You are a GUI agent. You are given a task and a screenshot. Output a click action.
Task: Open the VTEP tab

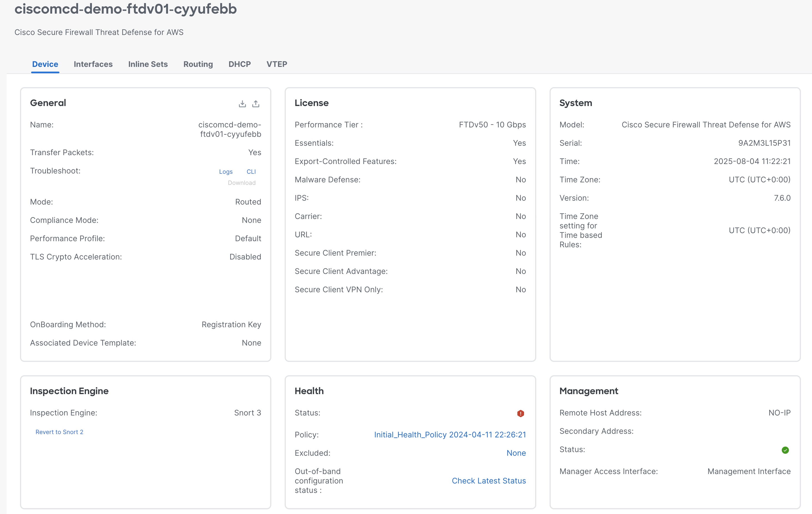[x=277, y=64]
